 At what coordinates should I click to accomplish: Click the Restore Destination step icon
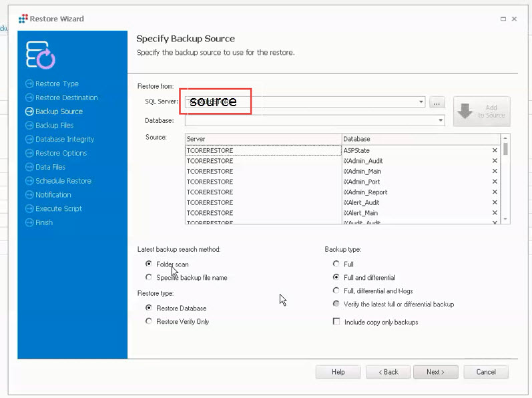tap(29, 97)
